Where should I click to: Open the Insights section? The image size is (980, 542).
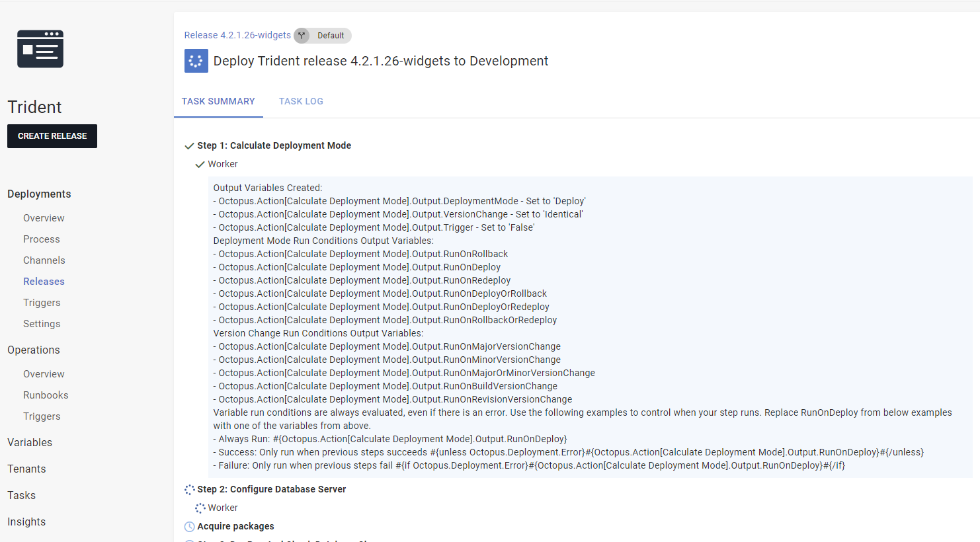26,522
